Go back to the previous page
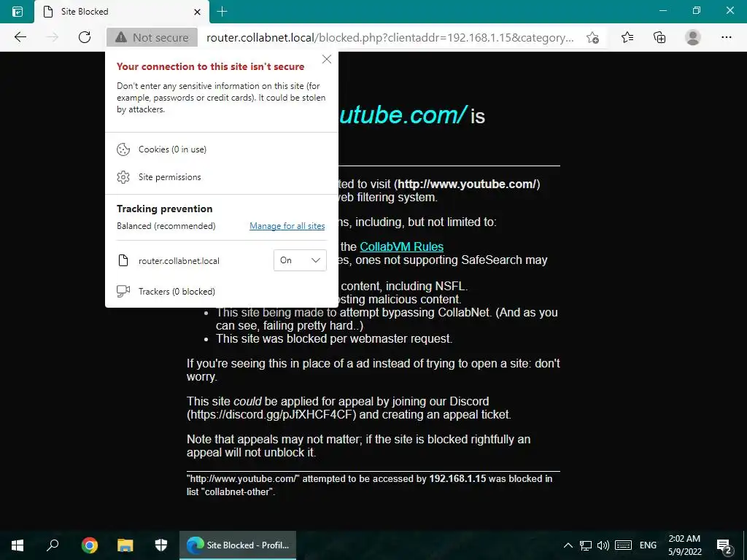747x560 pixels. click(x=20, y=37)
